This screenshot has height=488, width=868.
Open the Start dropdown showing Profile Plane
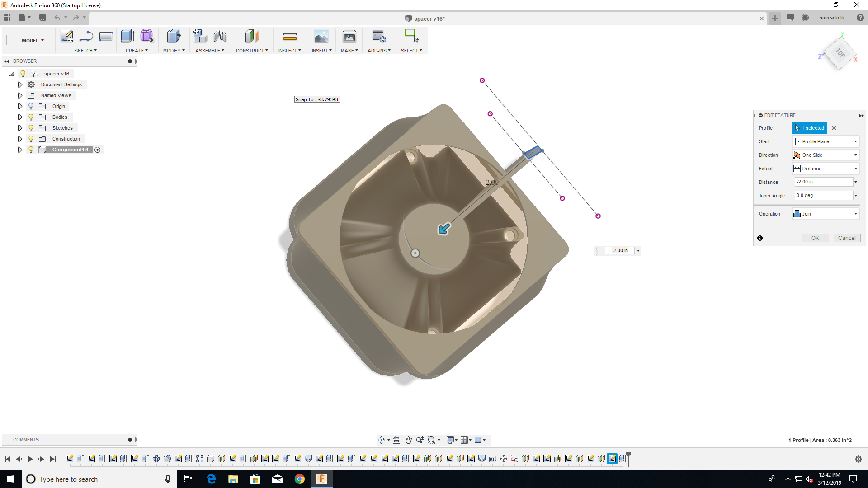[855, 141]
